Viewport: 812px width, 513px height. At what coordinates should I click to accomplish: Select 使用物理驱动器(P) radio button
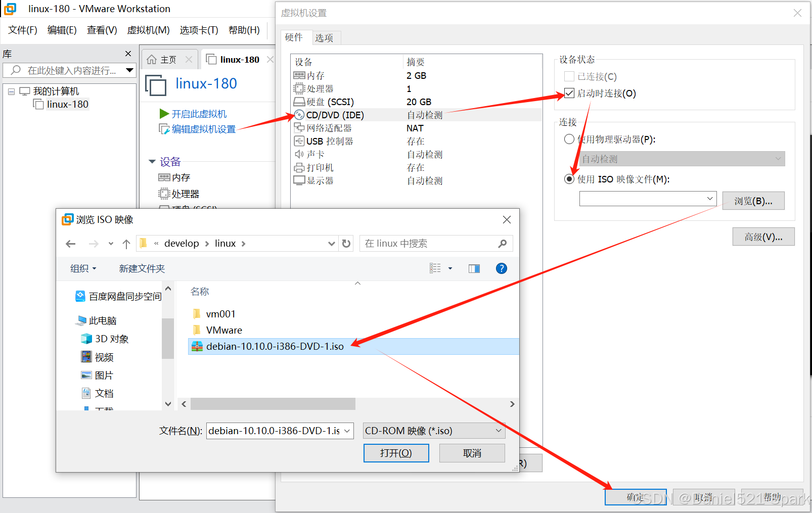(569, 139)
